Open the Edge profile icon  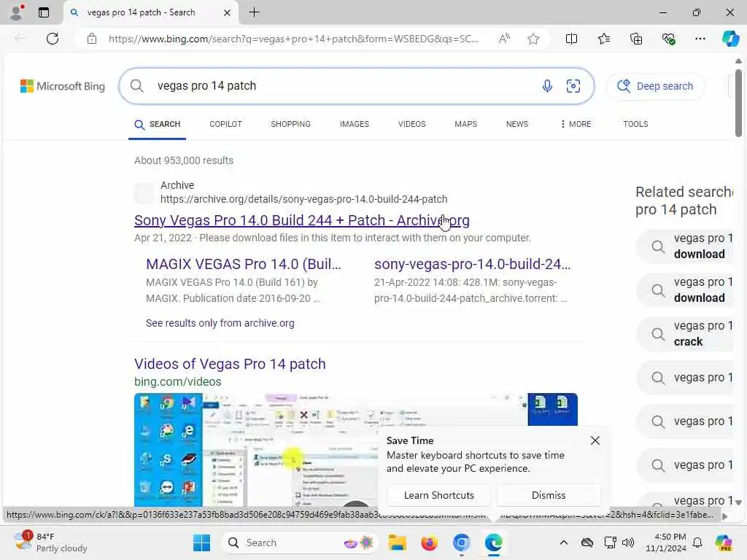17,12
